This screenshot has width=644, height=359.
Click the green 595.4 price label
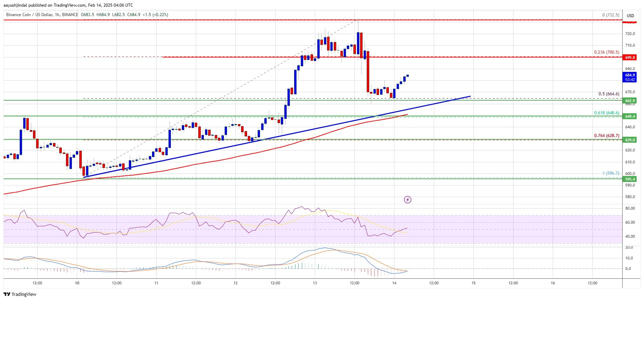pos(630,179)
